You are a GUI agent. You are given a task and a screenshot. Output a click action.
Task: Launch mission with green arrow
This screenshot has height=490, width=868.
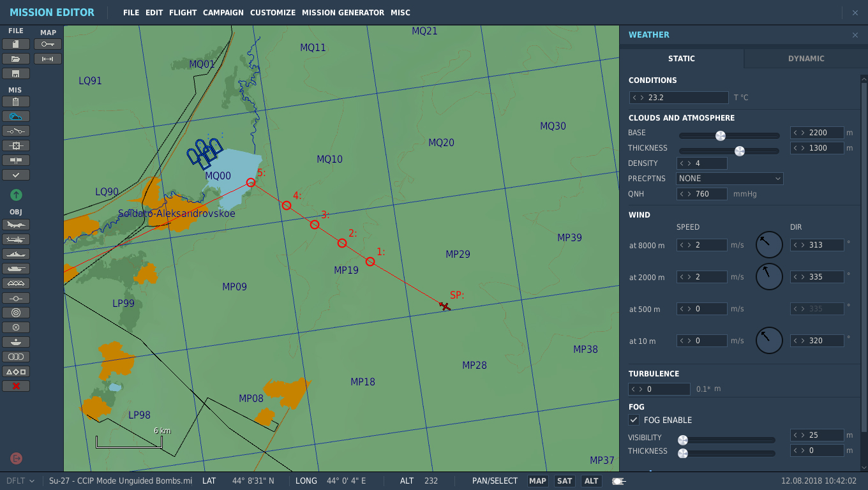(x=16, y=195)
